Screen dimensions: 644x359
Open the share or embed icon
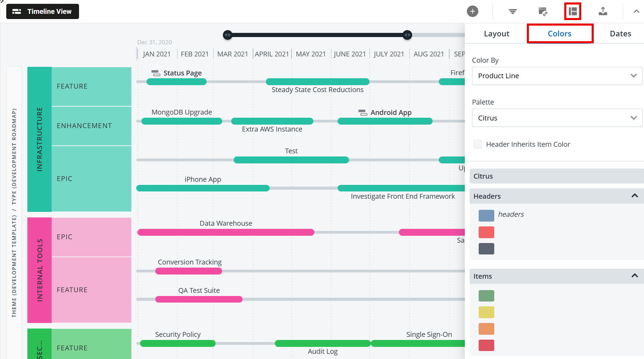point(543,11)
